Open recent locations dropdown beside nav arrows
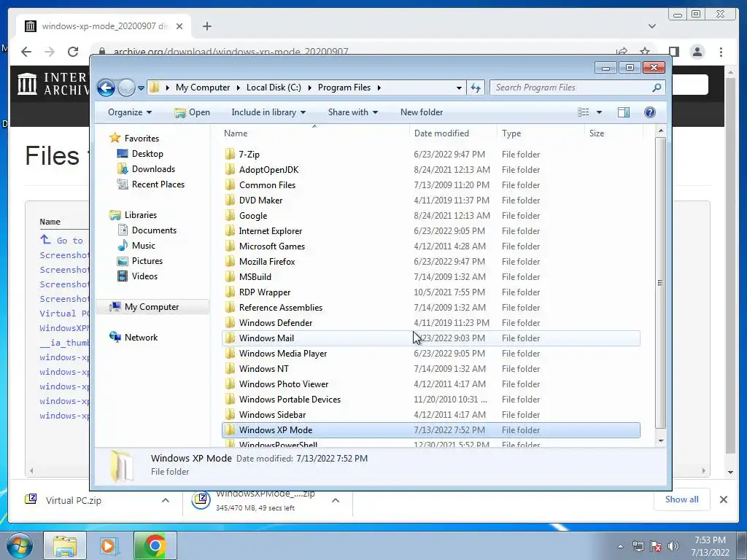The width and height of the screenshot is (747, 560). click(x=141, y=88)
